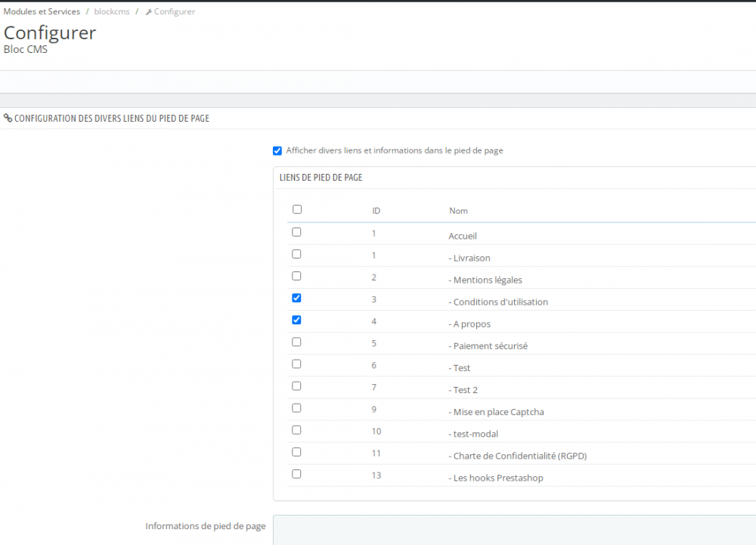Toggle the select-all checkbox in table header

pos(297,210)
